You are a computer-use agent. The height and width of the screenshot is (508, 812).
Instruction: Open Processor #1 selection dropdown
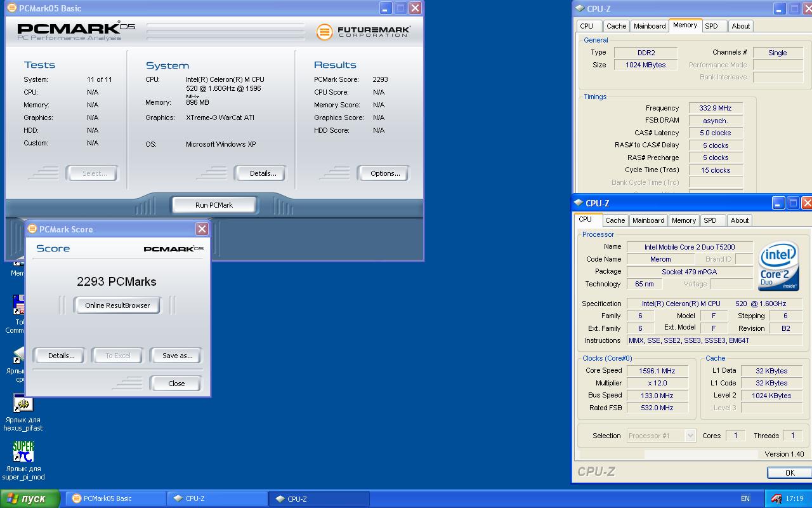661,436
